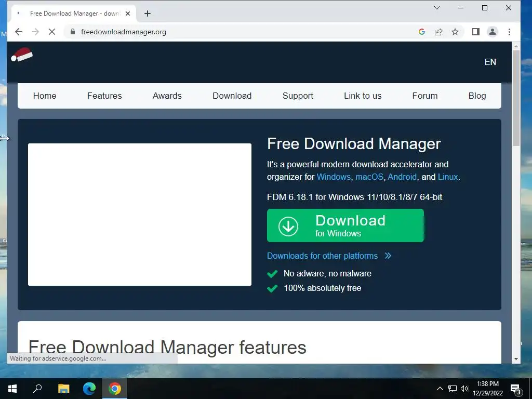Click the scrollbar up arrow

point(516,46)
